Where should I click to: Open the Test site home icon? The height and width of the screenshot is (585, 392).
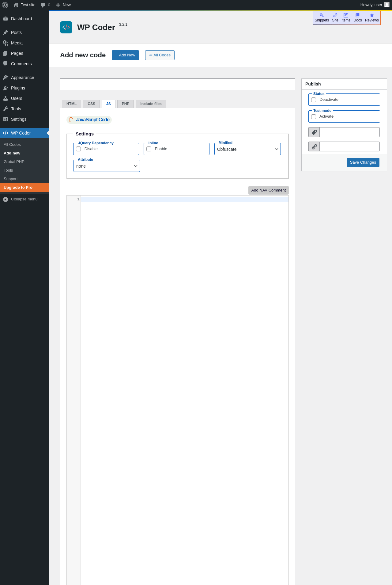coord(16,5)
